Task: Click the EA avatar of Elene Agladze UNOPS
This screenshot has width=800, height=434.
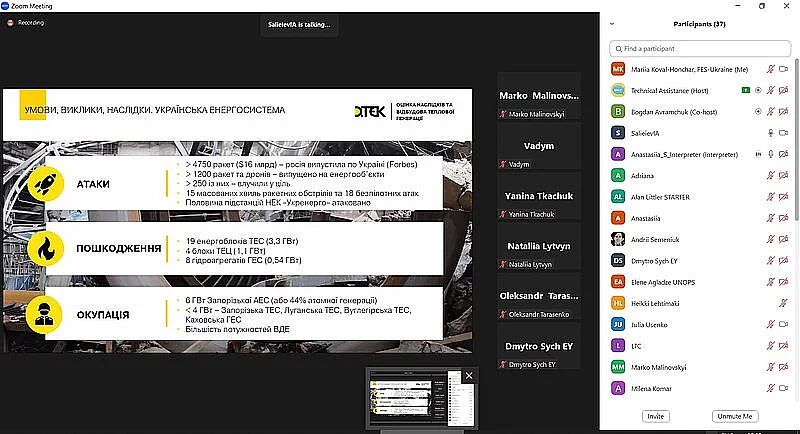Action: tap(618, 282)
